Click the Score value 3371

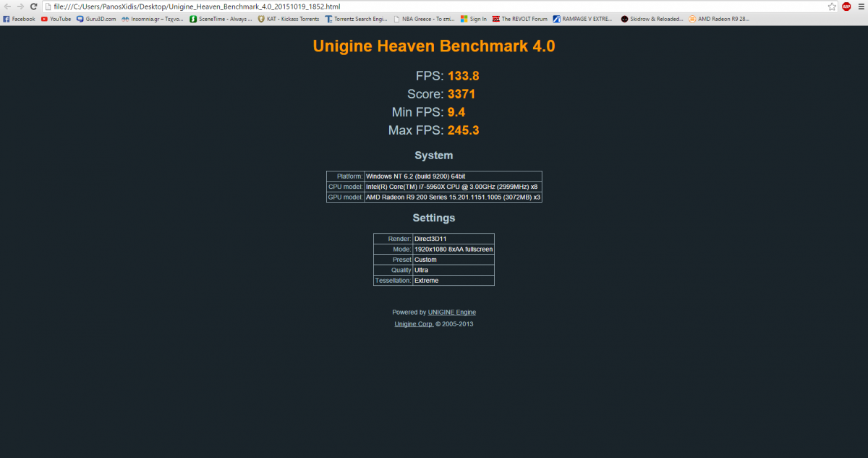pos(461,94)
